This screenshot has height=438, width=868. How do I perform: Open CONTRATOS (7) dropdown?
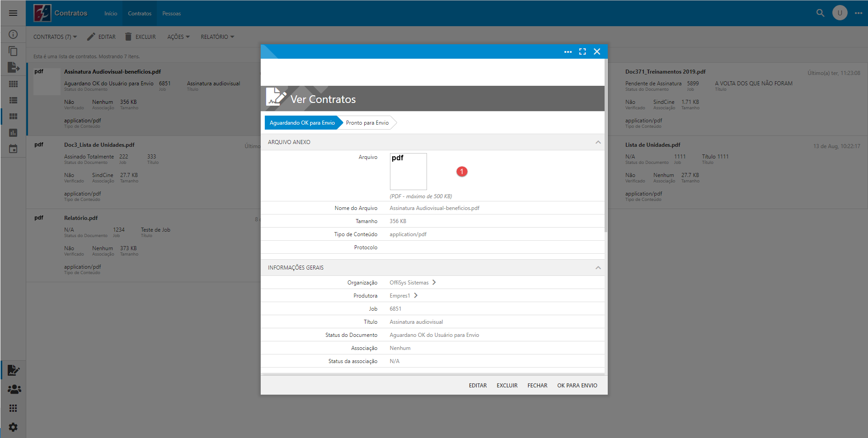55,37
